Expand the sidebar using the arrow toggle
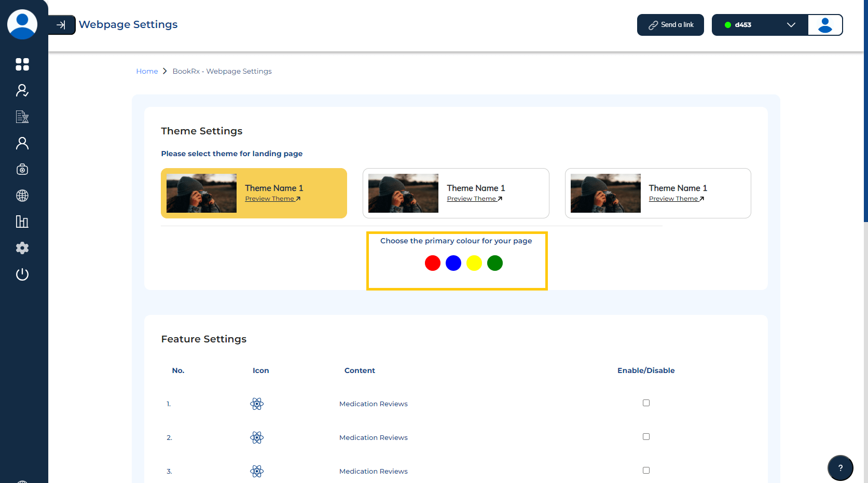The image size is (868, 483). (61, 25)
